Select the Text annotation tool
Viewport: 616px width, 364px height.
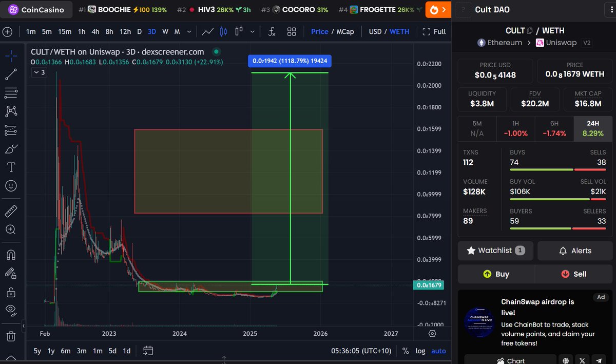point(11,167)
